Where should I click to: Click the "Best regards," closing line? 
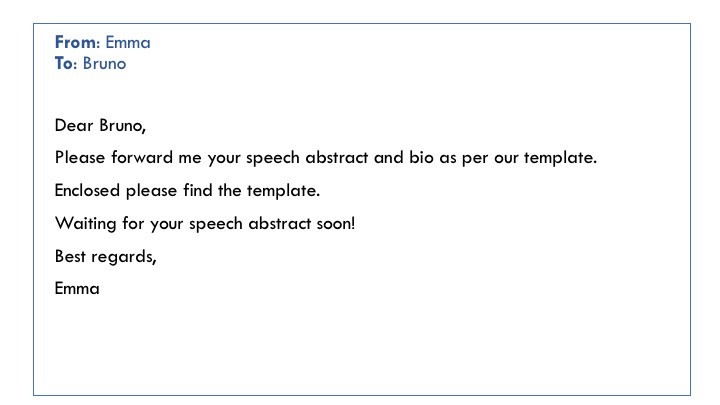(106, 256)
